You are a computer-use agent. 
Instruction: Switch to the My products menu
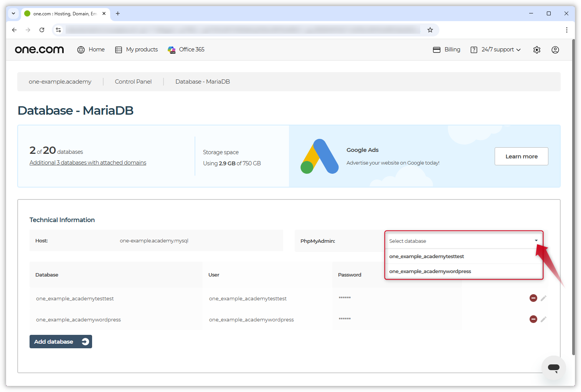[x=136, y=49]
